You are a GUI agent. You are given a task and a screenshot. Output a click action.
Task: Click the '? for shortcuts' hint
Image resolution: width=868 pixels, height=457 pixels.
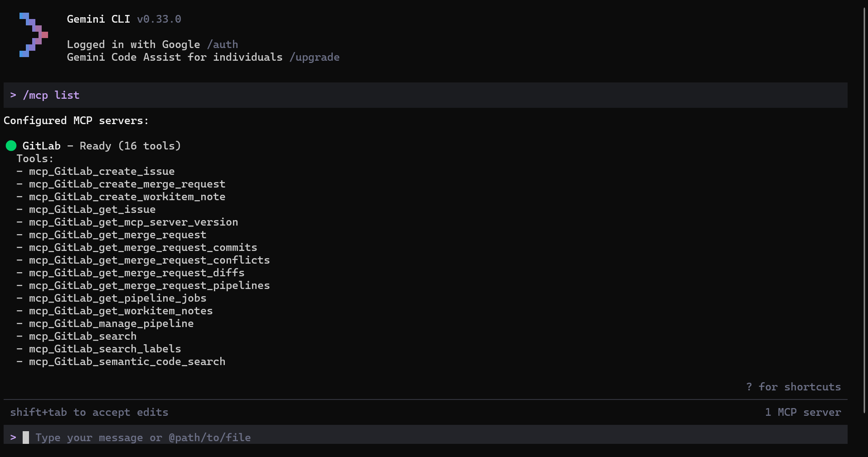pos(793,387)
